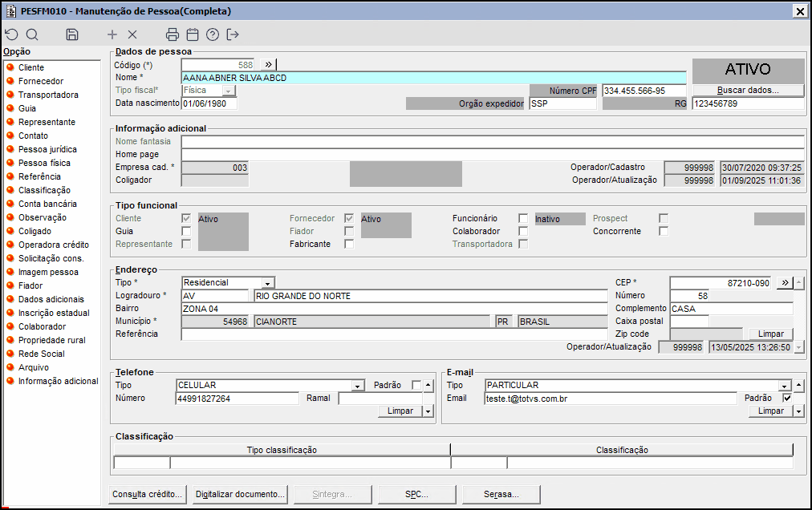Enable the Prospect checkbox
Image resolution: width=812 pixels, height=510 pixels.
pos(664,218)
